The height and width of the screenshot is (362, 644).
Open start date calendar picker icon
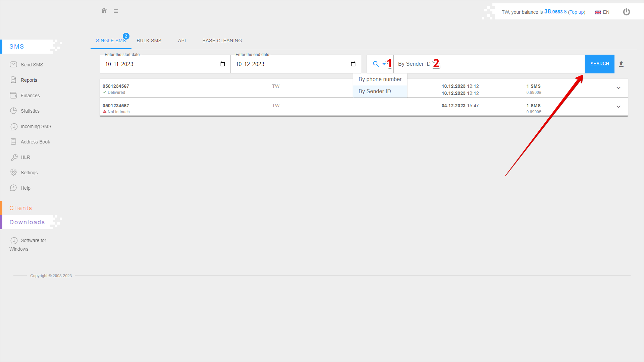(x=223, y=64)
